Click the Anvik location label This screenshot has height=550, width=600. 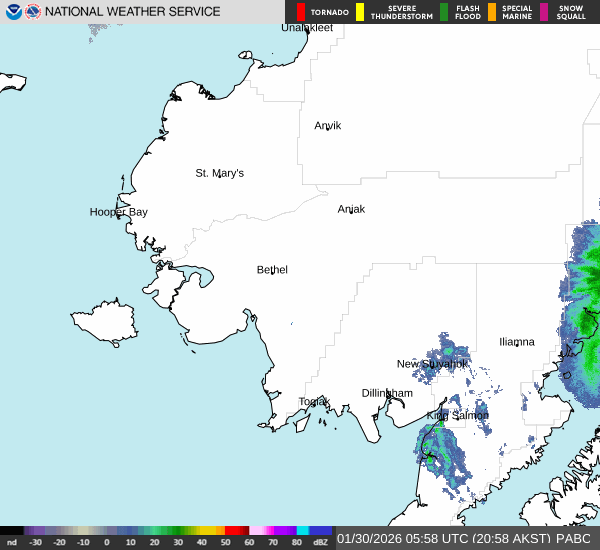328,126
